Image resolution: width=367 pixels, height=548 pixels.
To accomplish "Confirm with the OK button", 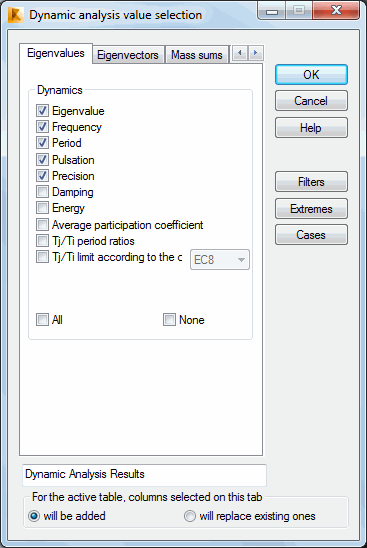I will click(311, 74).
